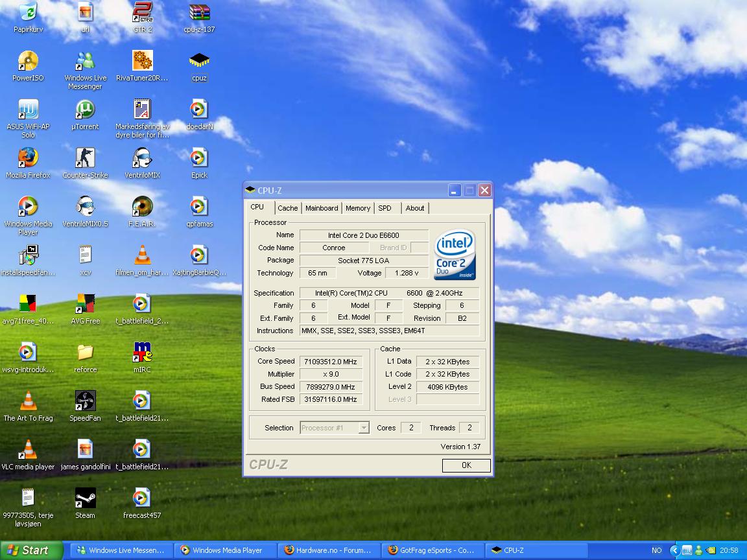The image size is (747, 560).
Task: Expand hidden system tray icons arrow
Action: coord(674,550)
